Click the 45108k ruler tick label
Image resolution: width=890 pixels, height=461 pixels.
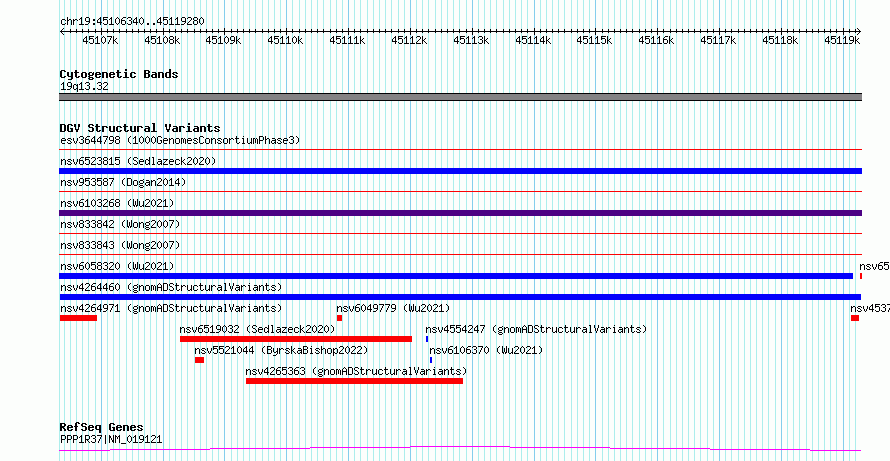pyautogui.click(x=162, y=40)
